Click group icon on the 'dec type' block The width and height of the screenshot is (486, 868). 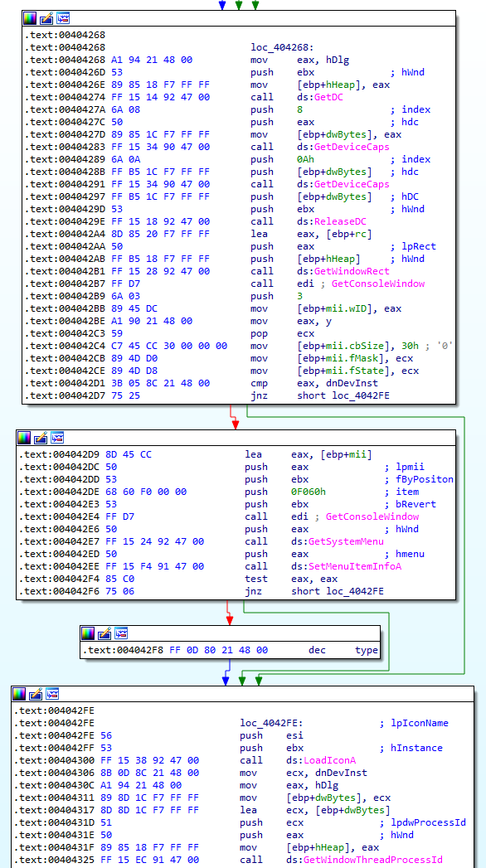tap(120, 633)
